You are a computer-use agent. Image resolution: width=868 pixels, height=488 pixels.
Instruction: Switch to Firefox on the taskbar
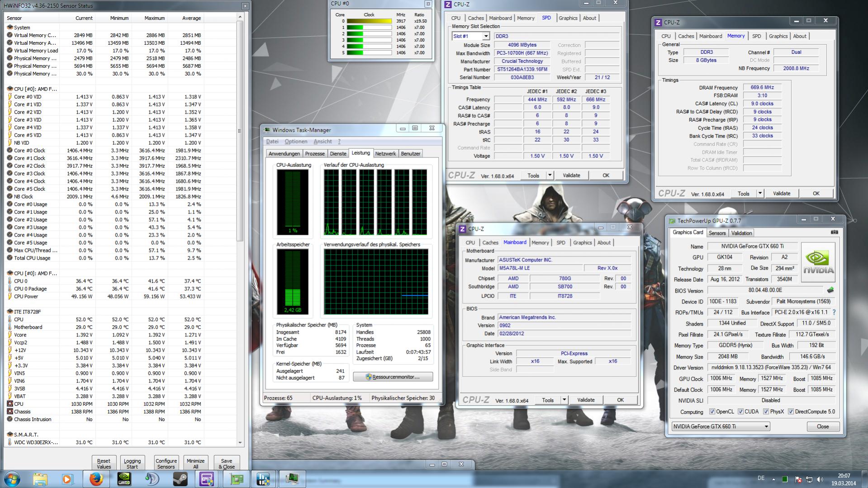[x=96, y=479]
